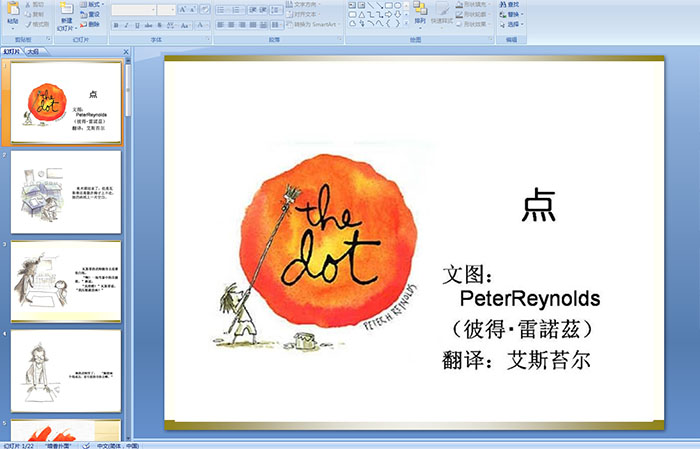Click the Increase Font Size icon
Screen dimensions: 700x449
click(x=182, y=10)
